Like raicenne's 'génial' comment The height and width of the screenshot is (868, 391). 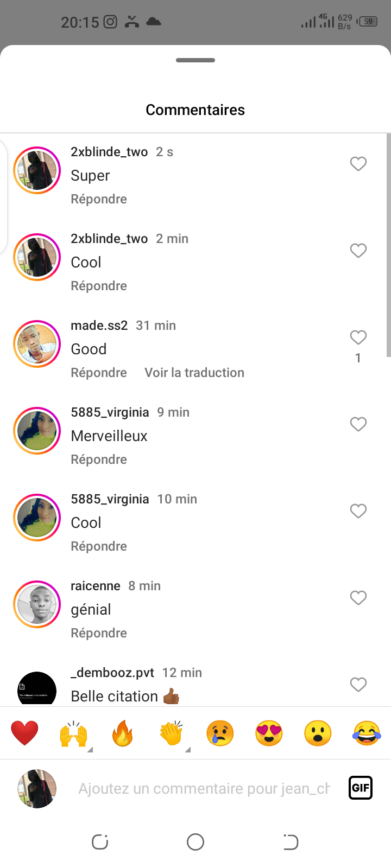point(358,597)
